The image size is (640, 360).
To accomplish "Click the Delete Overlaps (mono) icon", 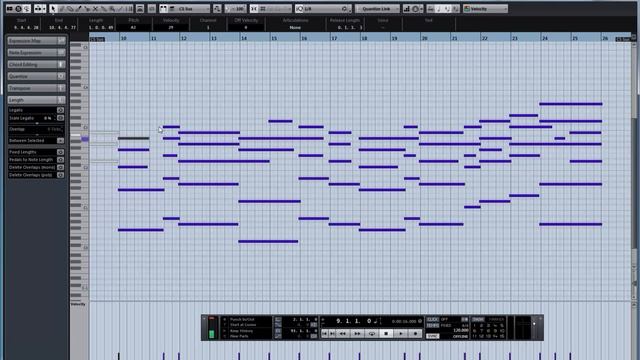I will pyautogui.click(x=60, y=167).
